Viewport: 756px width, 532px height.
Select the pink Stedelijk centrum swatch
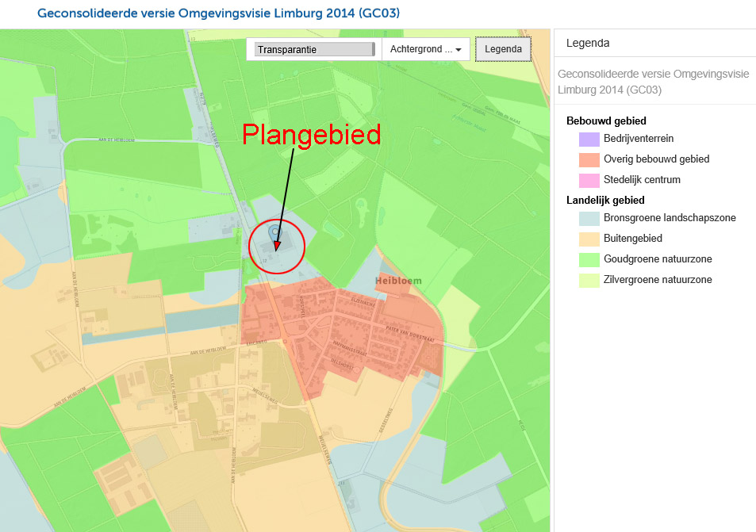589,180
